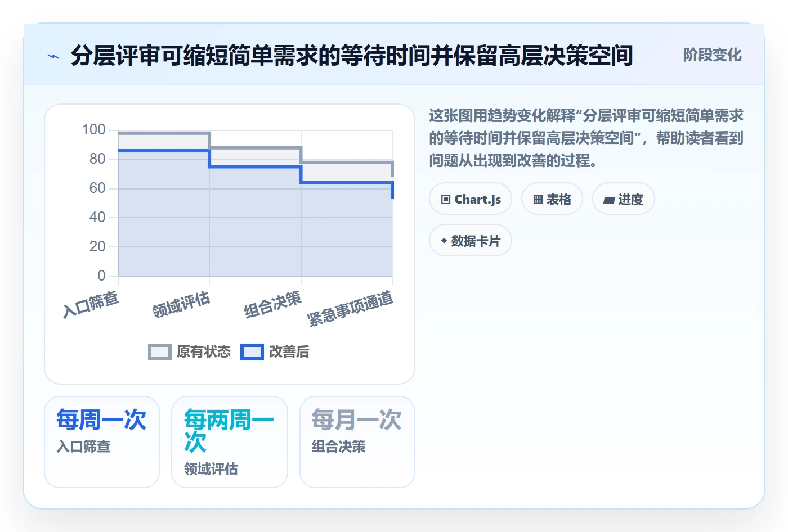Click the card title 分层评审可缩短简单需求

pyautogui.click(x=352, y=55)
